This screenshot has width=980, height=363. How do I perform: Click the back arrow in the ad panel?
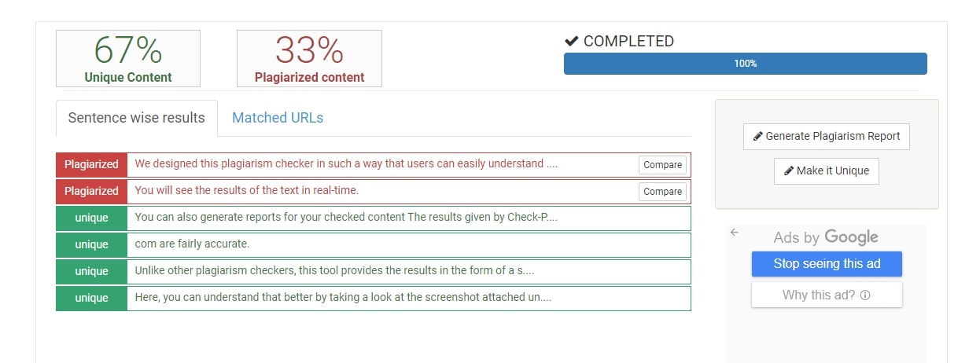(734, 233)
